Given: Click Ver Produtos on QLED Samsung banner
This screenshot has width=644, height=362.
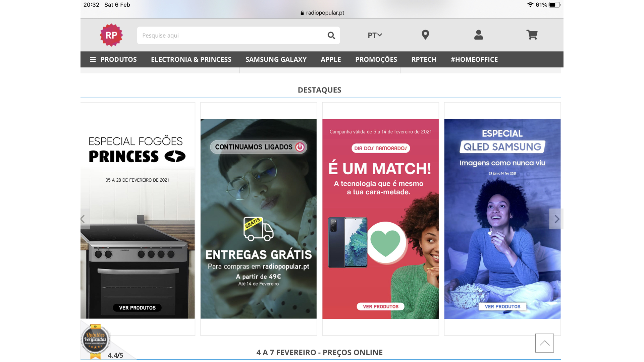Looking at the screenshot, I should [x=502, y=306].
